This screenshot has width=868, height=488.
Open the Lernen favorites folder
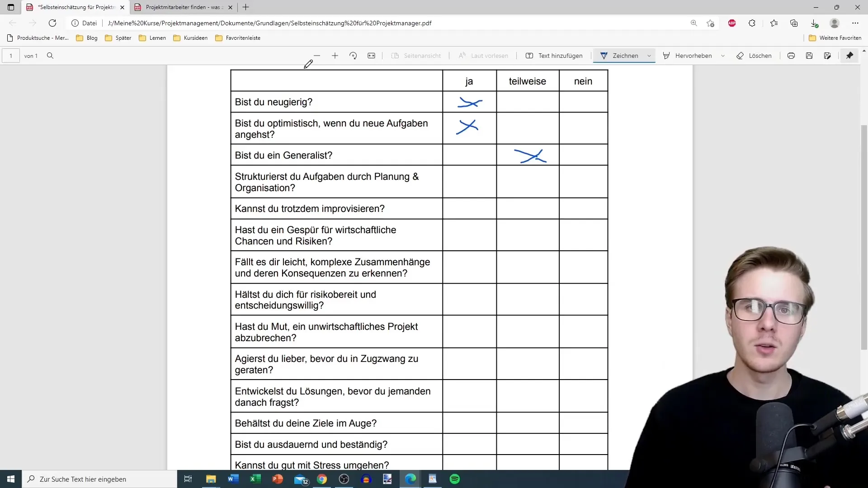[x=152, y=38]
